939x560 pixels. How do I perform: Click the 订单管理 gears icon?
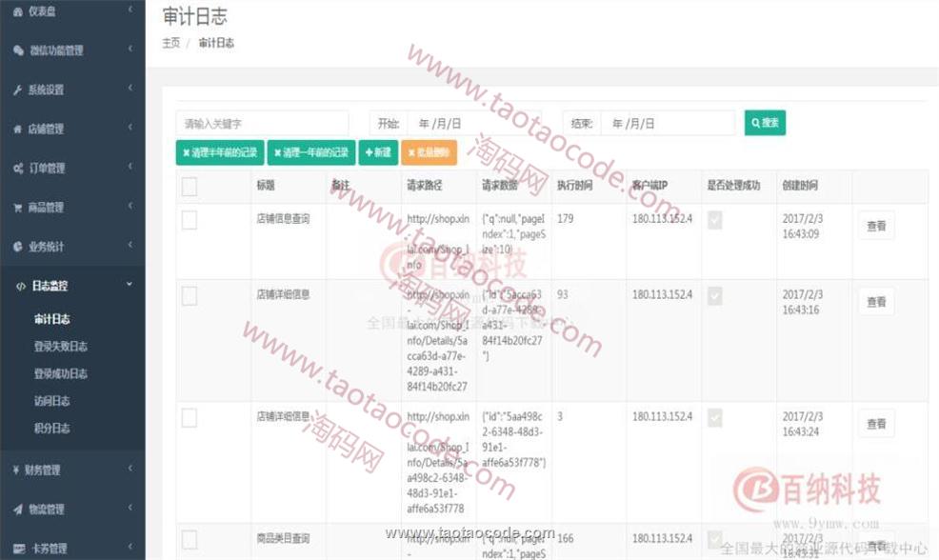pyautogui.click(x=17, y=169)
